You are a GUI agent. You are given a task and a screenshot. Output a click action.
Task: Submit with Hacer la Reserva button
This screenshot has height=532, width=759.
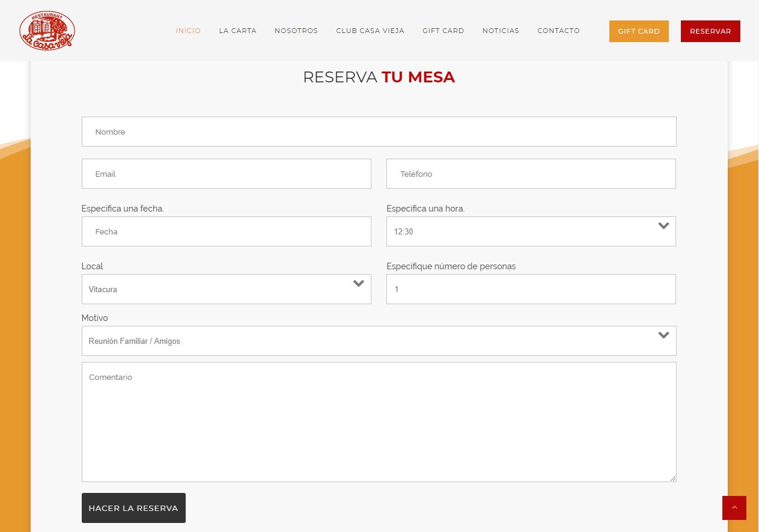(x=133, y=508)
